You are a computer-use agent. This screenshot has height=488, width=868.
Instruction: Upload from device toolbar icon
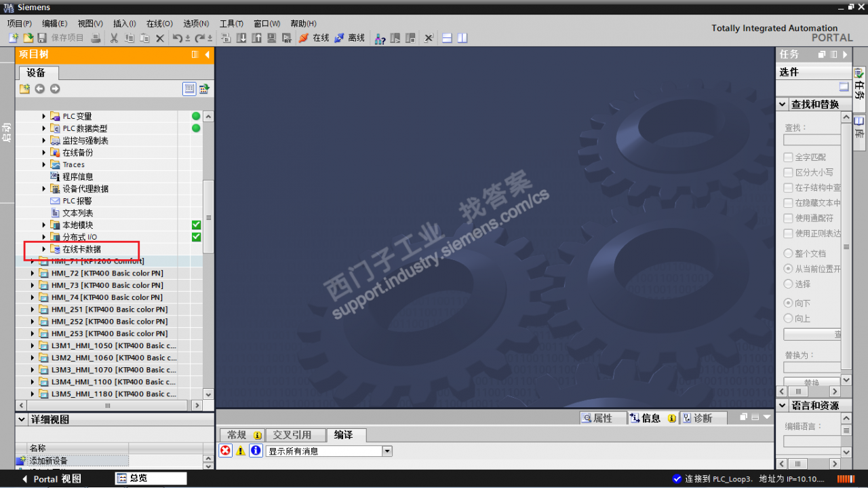click(256, 38)
